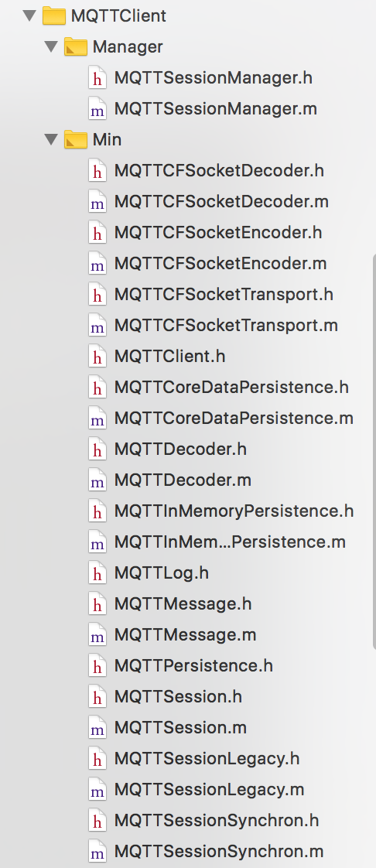
Task: Select MQTTCFSocketTransport.h file
Action: pyautogui.click(x=224, y=295)
